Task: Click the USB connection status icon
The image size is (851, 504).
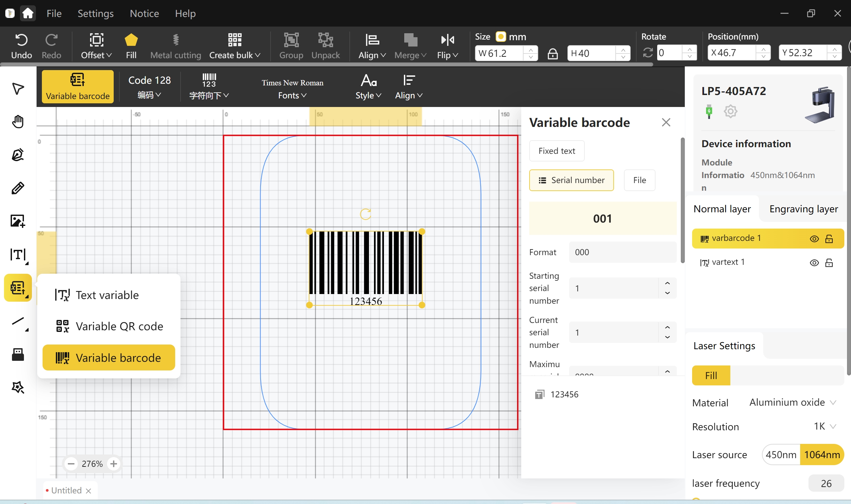Action: tap(709, 111)
